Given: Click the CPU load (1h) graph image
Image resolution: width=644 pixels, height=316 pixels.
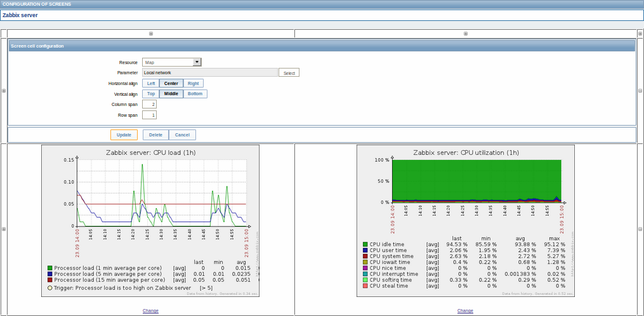Looking at the screenshot, I should pyautogui.click(x=150, y=221).
